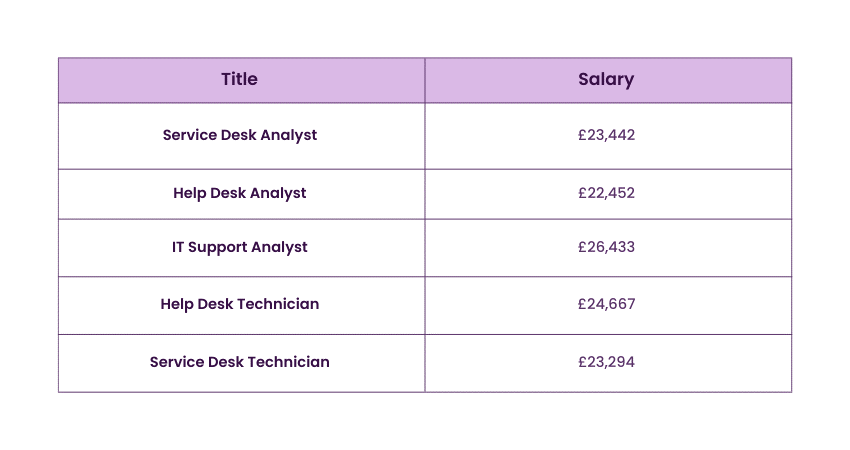Click the £23,294 salary value
This screenshot has height=450, width=850.
tap(606, 362)
